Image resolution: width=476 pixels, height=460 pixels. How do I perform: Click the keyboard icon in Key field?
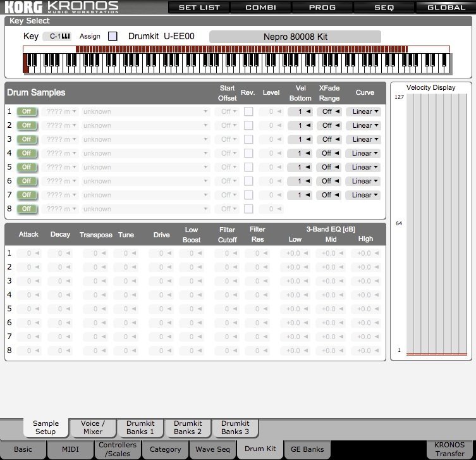tap(66, 37)
